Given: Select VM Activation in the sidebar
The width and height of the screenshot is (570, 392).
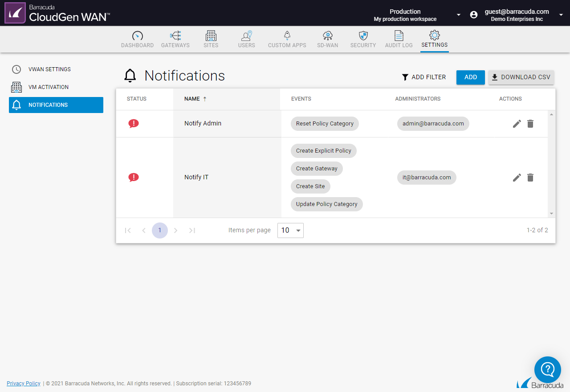Looking at the screenshot, I should 56,87.
